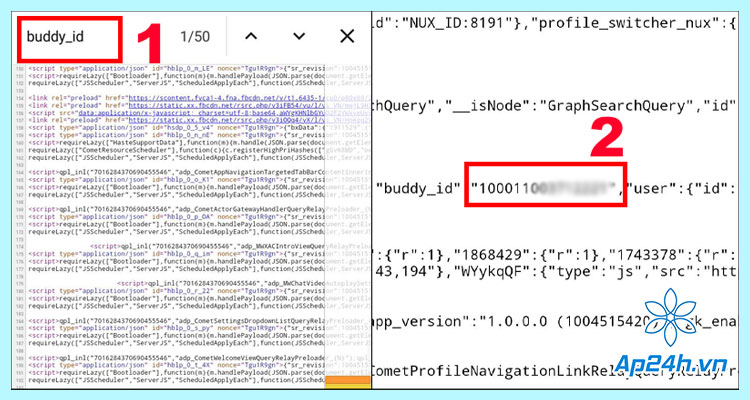Click the "__isNode" key text
Viewport: 750px width, 400px height.
pyautogui.click(x=487, y=106)
